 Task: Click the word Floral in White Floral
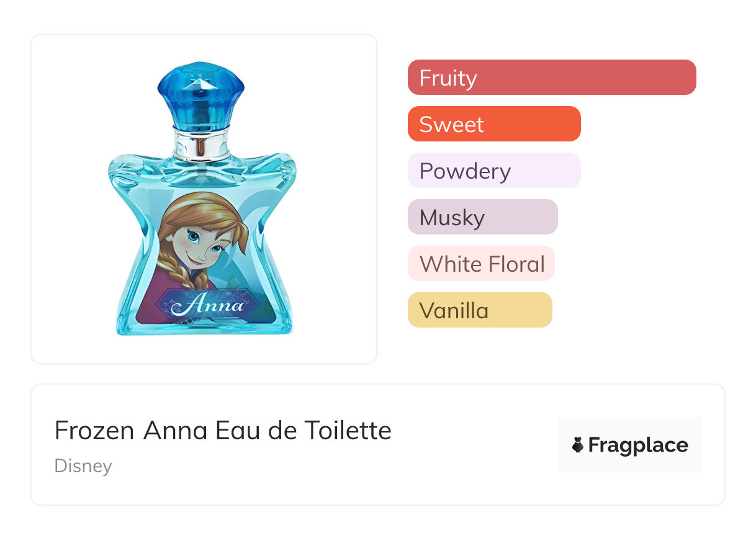[x=515, y=264]
